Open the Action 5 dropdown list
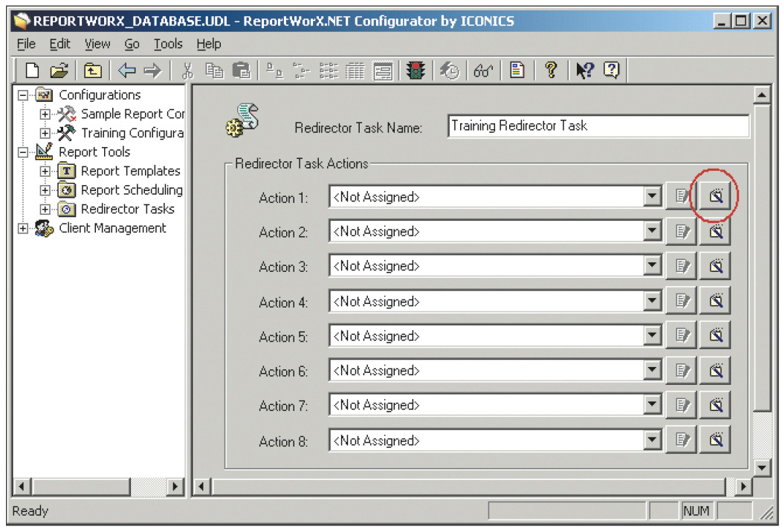The image size is (782, 532). [x=651, y=336]
